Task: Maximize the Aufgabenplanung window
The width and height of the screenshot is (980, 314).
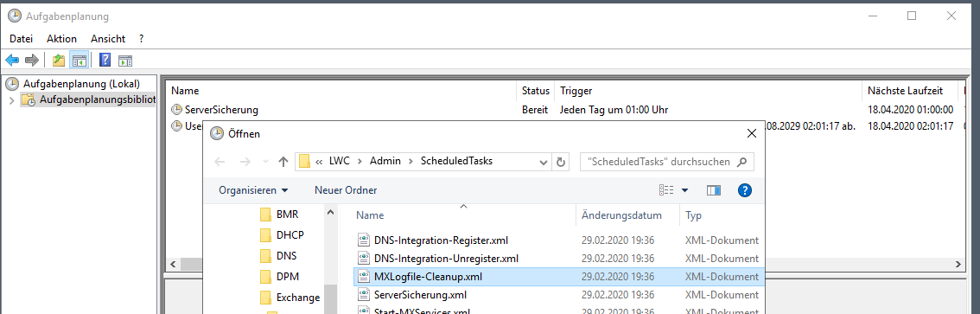Action: (912, 16)
